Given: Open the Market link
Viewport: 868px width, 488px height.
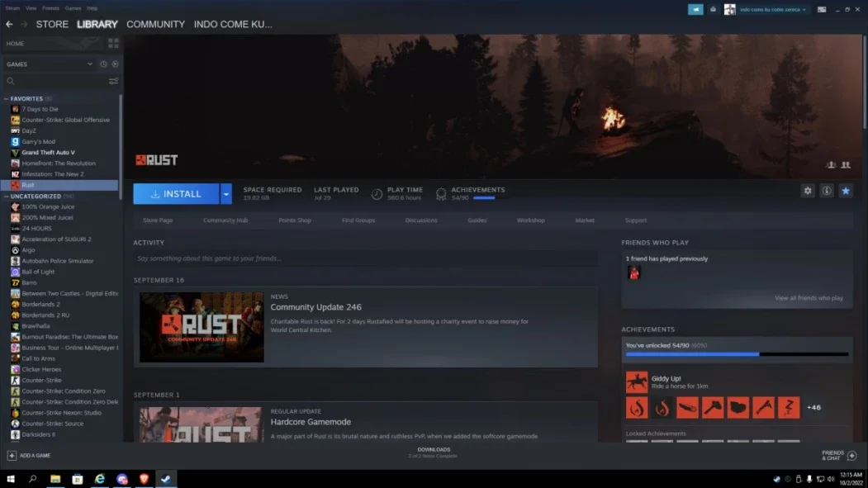Looking at the screenshot, I should [x=585, y=220].
